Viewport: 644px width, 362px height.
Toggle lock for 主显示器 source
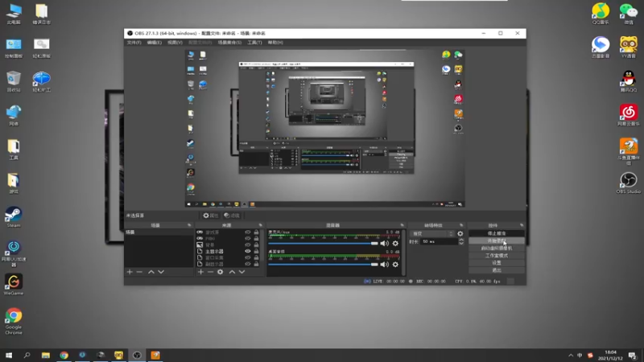[x=256, y=251]
